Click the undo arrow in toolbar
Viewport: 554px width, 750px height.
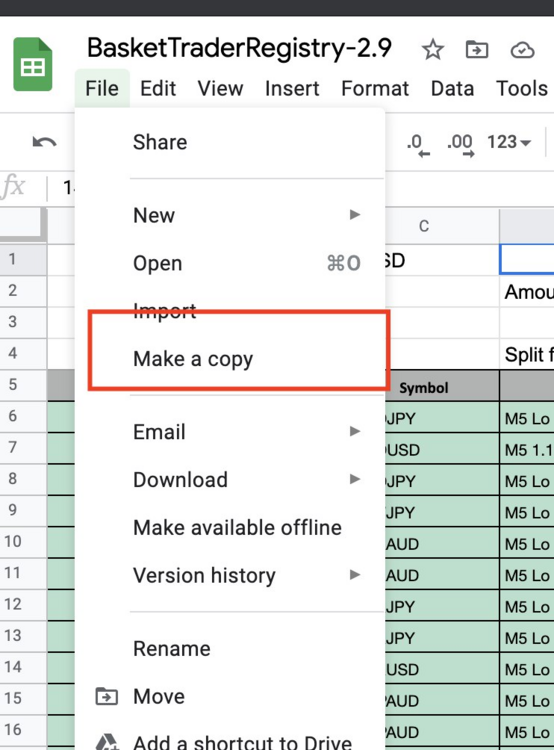(x=44, y=142)
